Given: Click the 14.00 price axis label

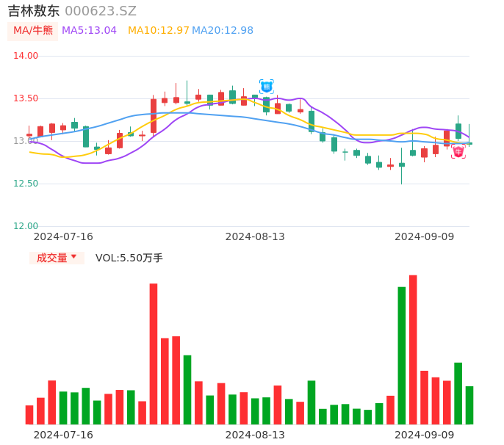Looking at the screenshot, I should pos(26,56).
